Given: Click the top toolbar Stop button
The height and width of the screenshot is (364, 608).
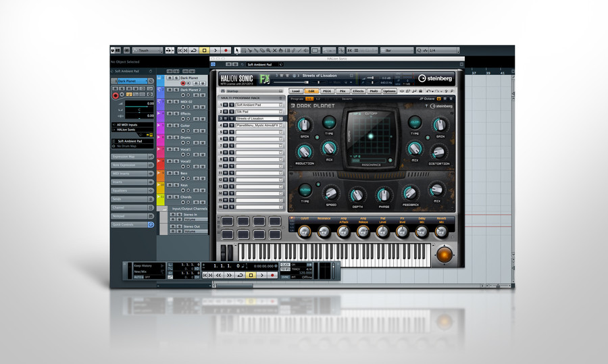Looking at the screenshot, I should (x=204, y=51).
